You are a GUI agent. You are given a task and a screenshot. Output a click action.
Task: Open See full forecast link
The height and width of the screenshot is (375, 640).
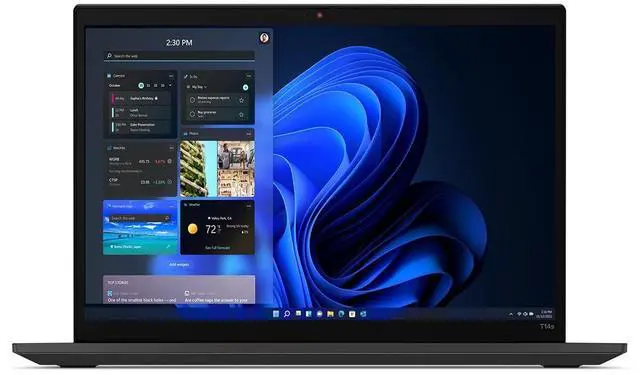[x=217, y=248]
